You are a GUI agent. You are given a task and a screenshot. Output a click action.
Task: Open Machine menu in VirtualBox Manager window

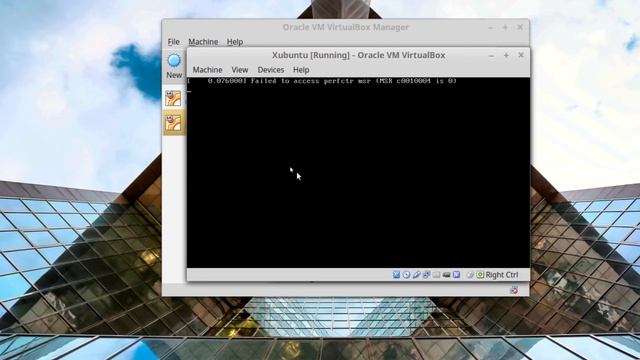click(203, 42)
